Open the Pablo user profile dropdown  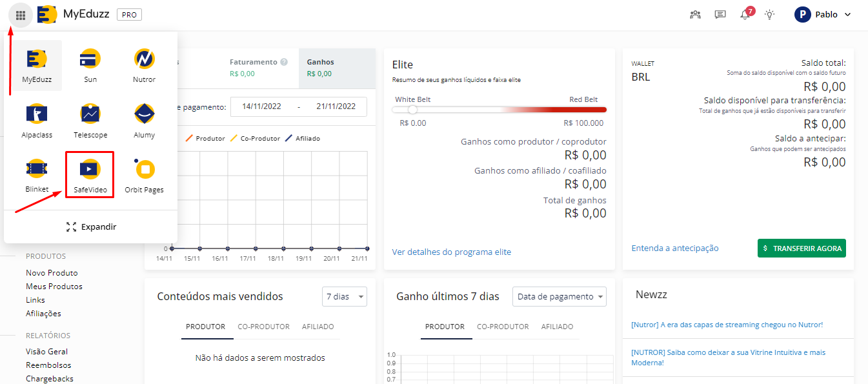pyautogui.click(x=823, y=15)
